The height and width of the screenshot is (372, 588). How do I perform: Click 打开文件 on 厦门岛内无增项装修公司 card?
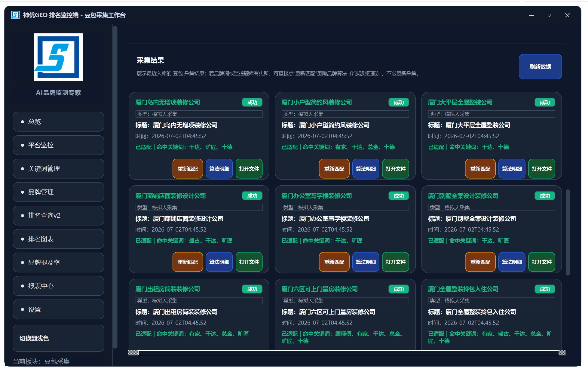click(x=249, y=169)
